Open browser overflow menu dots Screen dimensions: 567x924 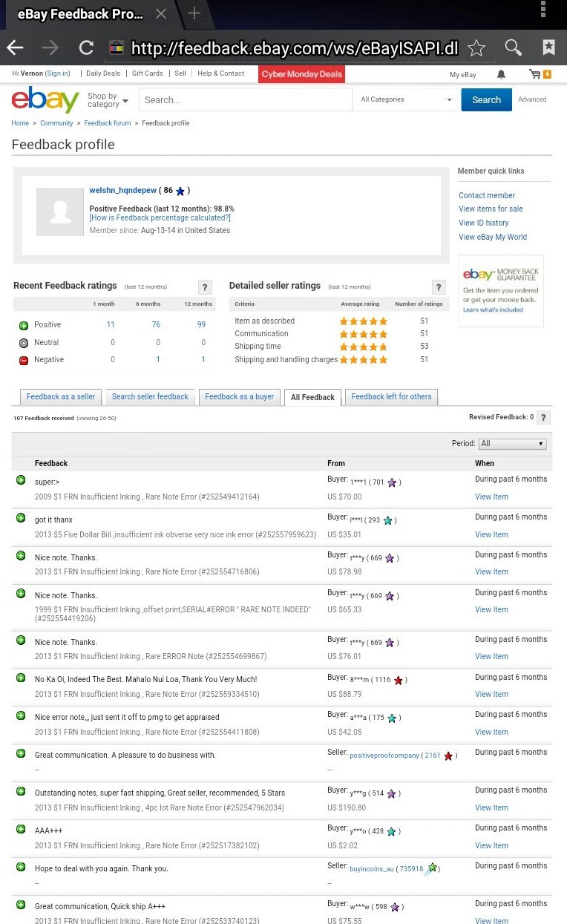(543, 9)
